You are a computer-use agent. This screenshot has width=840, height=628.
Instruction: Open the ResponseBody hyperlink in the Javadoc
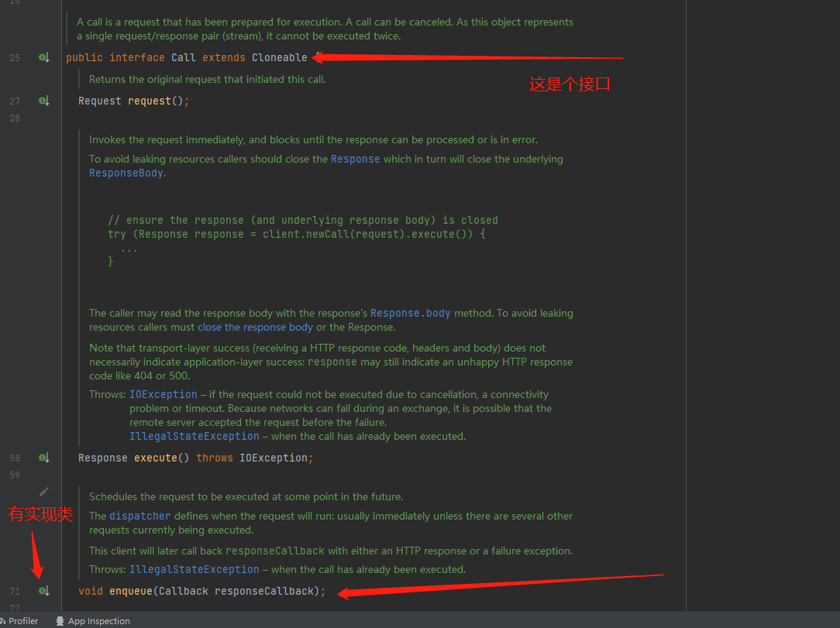(x=126, y=173)
